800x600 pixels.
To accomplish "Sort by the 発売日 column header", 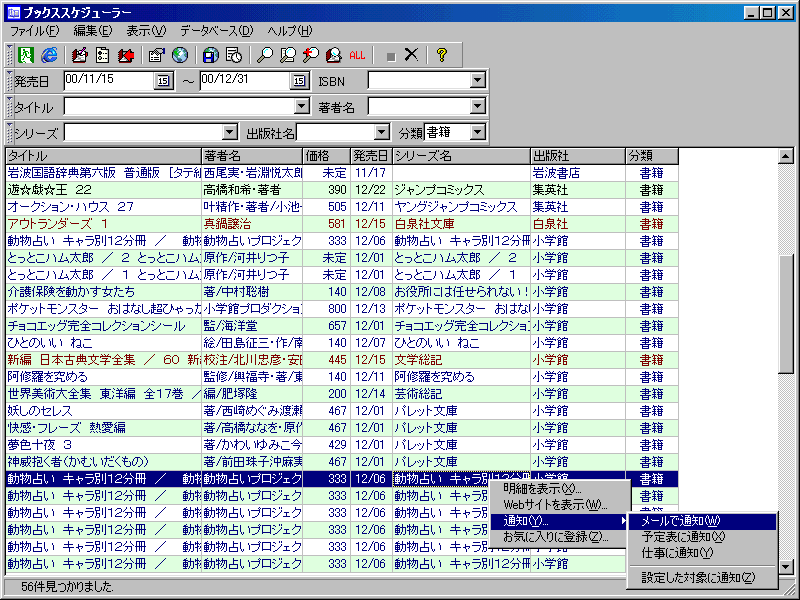I will pos(371,156).
